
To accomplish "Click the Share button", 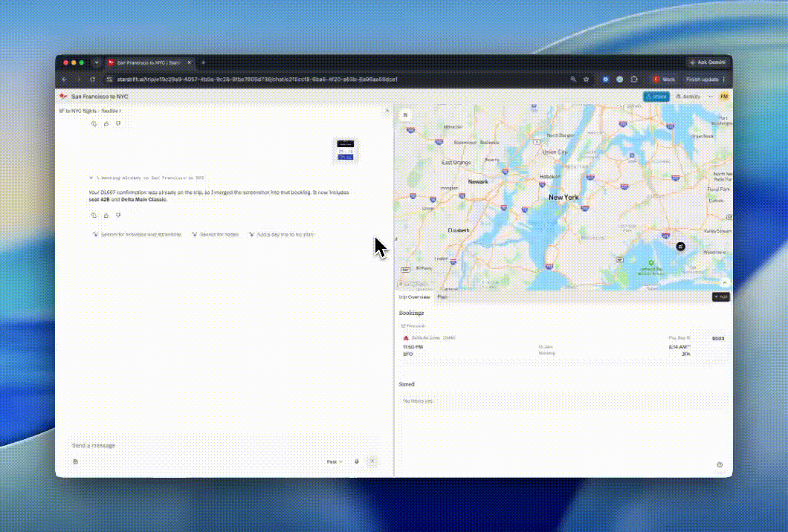I will tap(656, 97).
